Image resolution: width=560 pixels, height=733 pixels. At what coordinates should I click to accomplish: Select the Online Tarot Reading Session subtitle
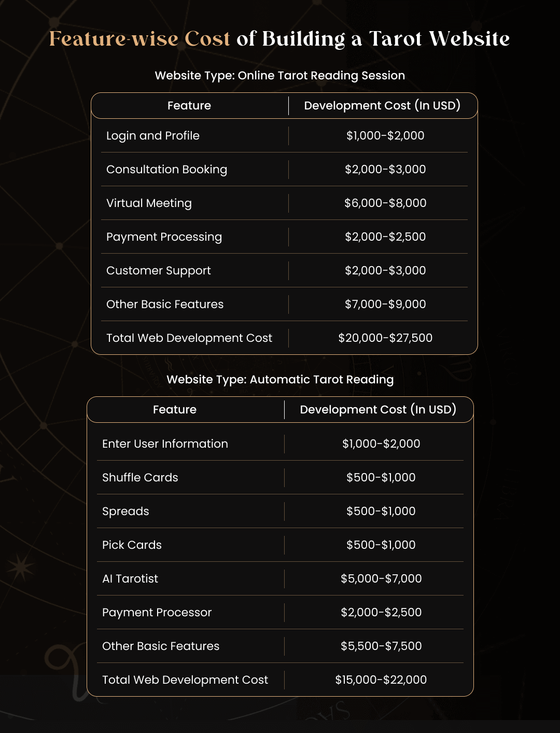tap(280, 76)
